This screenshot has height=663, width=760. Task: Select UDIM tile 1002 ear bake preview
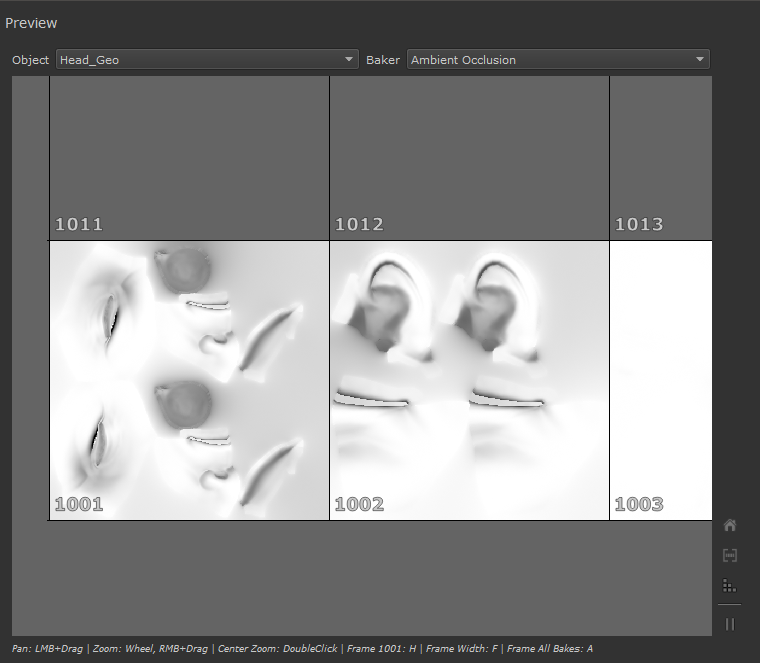pos(469,380)
